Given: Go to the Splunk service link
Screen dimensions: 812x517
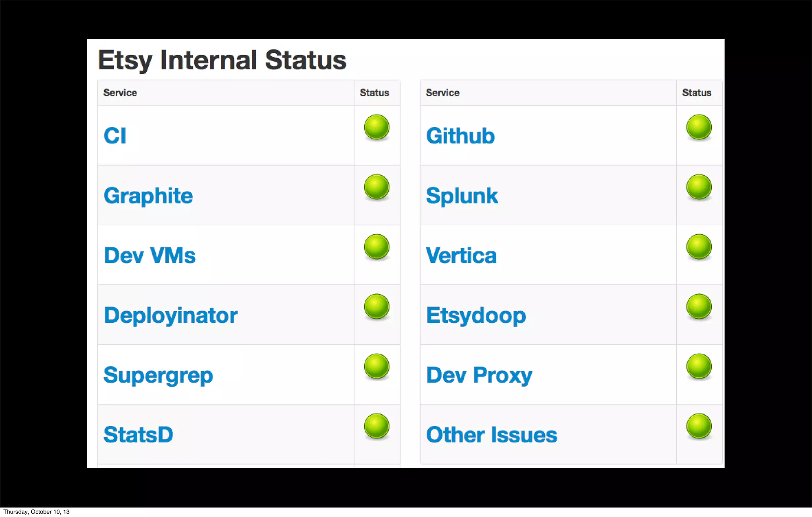Looking at the screenshot, I should (462, 196).
